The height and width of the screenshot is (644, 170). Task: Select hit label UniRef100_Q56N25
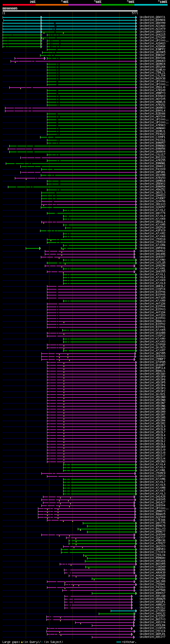[x=152, y=599]
